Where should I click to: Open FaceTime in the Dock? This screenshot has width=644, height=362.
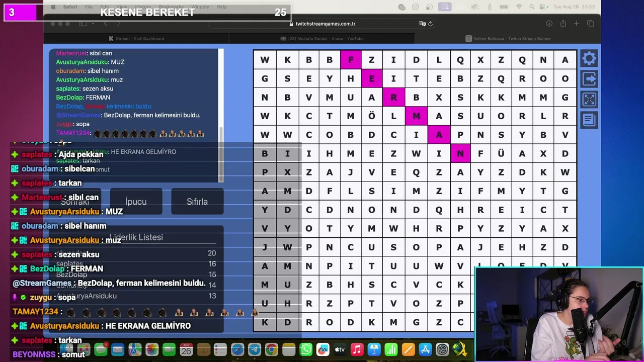169,349
